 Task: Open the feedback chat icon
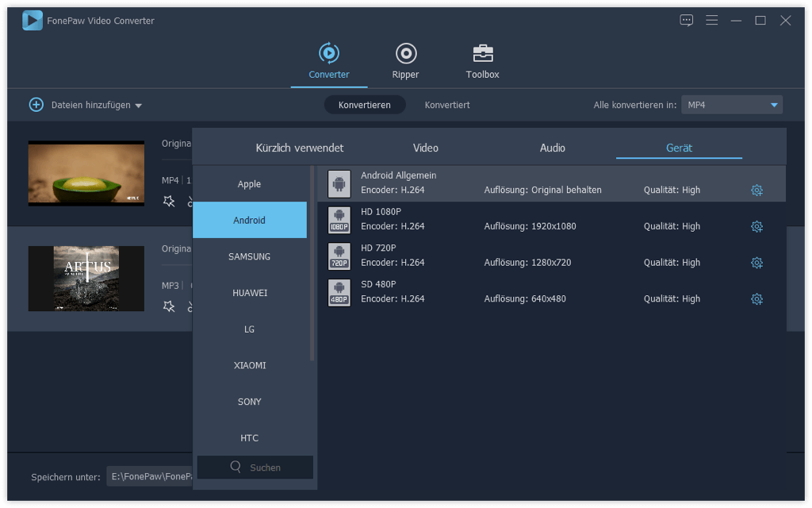click(686, 20)
